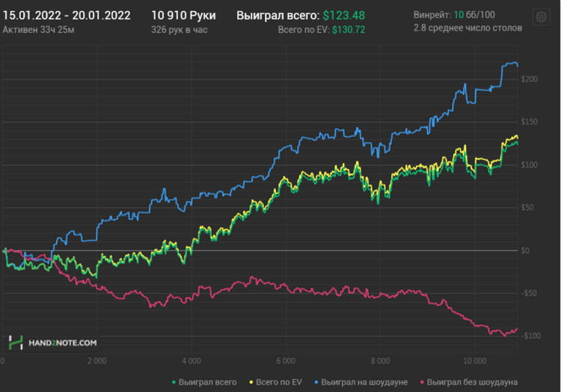Click the 'Выиграл всего:' header label
This screenshot has height=392, width=561.
(x=278, y=16)
